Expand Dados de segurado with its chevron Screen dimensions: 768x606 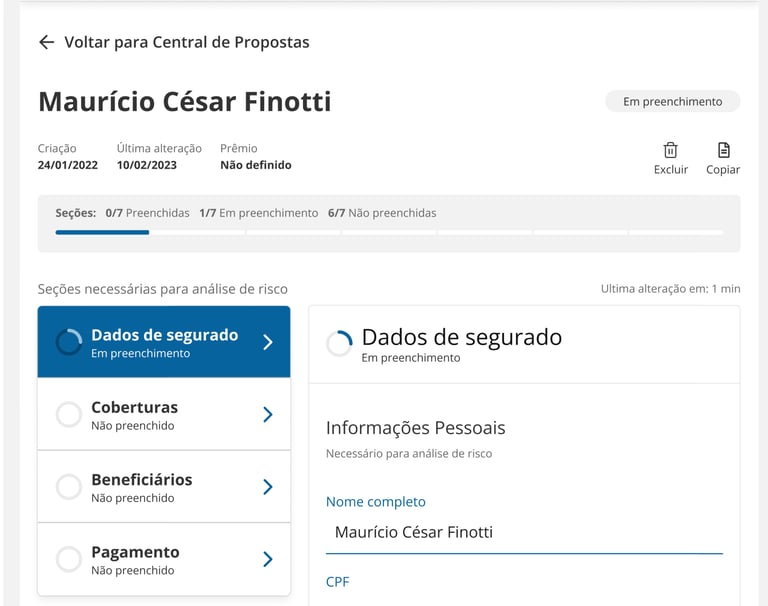click(267, 342)
